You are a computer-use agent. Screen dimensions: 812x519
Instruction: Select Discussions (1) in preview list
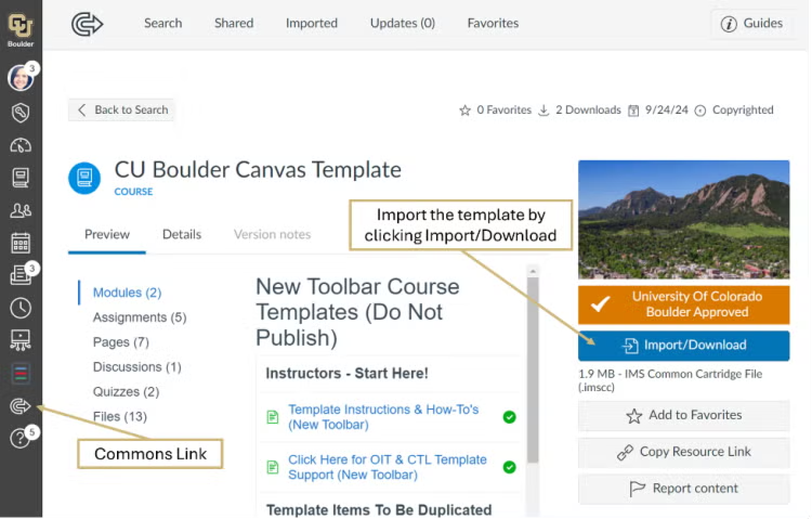pyautogui.click(x=137, y=367)
